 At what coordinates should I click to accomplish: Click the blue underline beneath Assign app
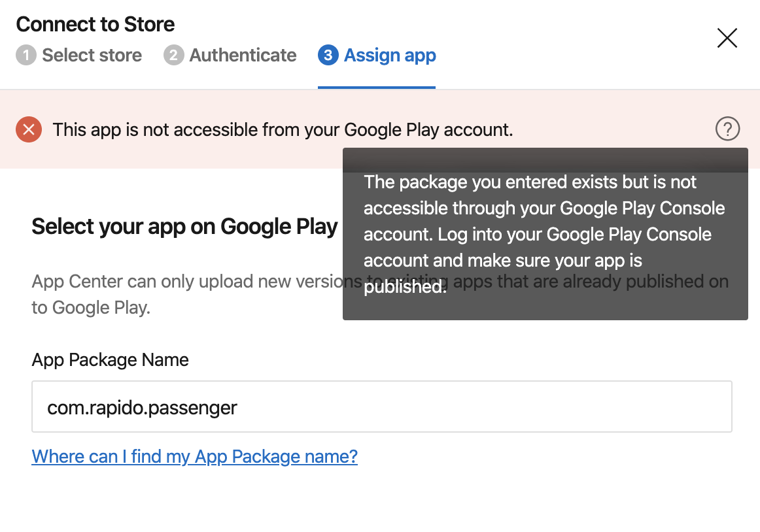coord(377,87)
